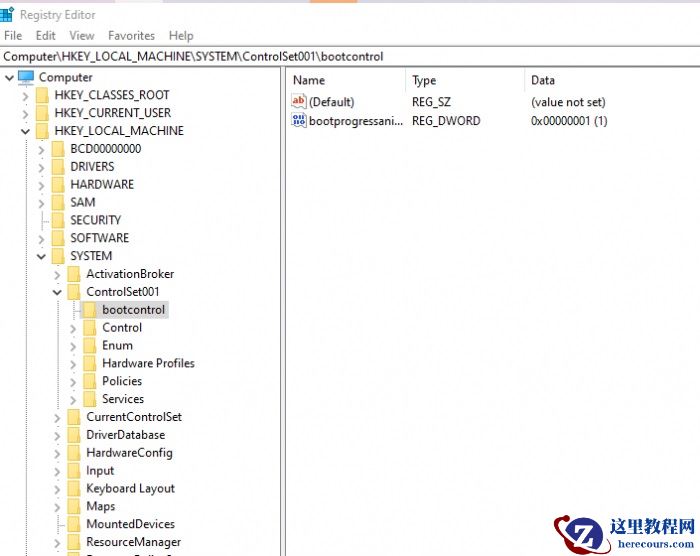Select the Input key
The image size is (700, 556).
pyautogui.click(x=100, y=470)
